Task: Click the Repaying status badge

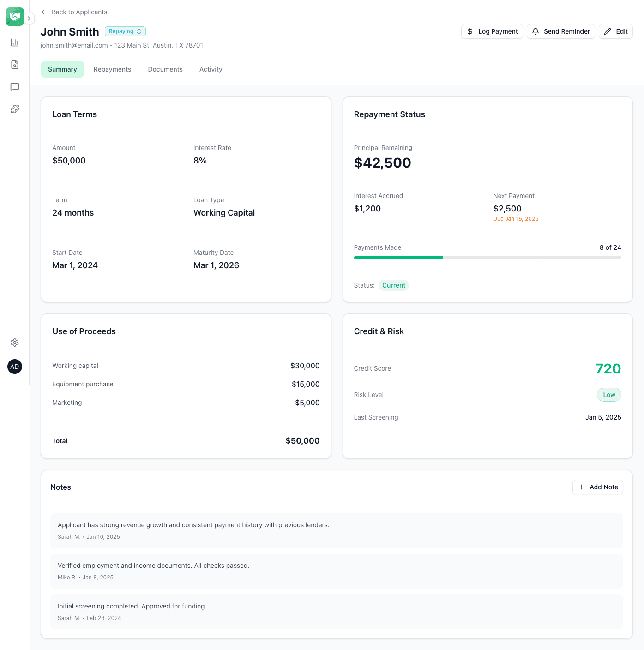Action: point(125,31)
